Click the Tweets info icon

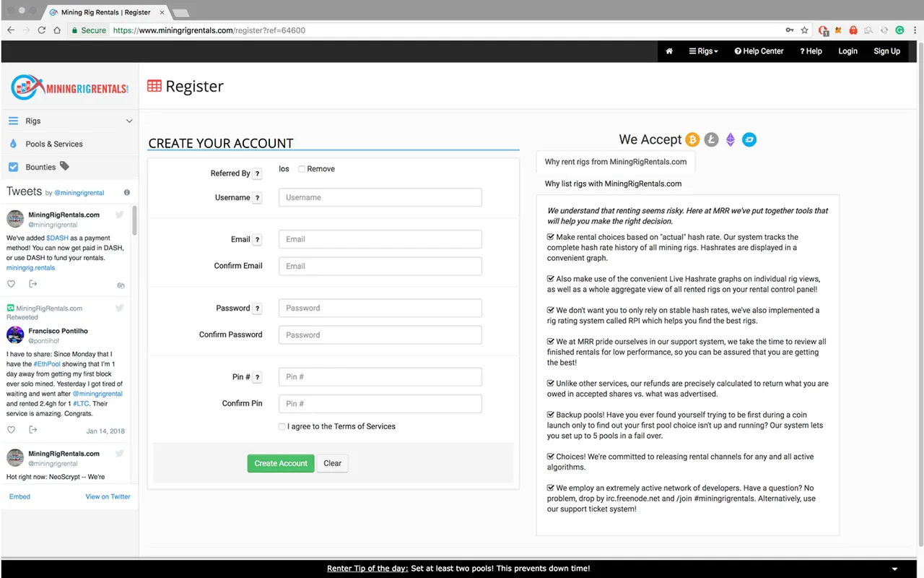(127, 192)
